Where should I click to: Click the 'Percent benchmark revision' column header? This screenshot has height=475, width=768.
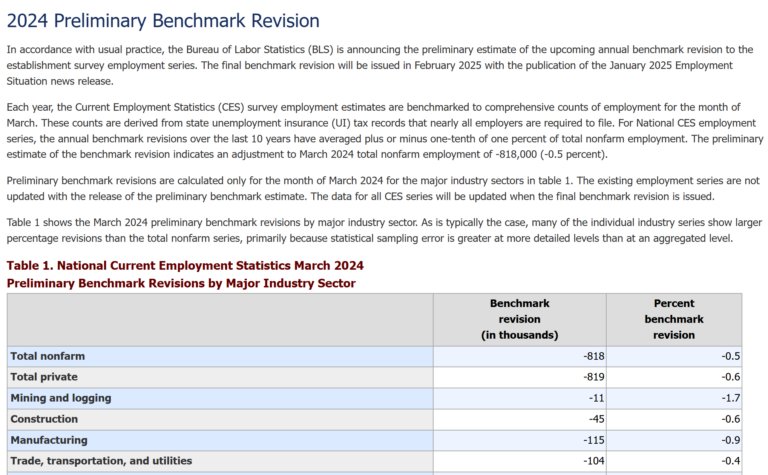674,319
